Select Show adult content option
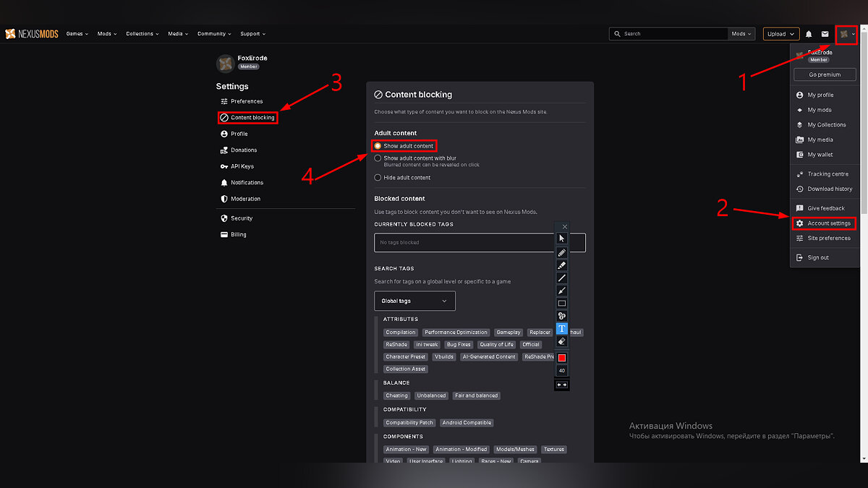Viewport: 868px width, 488px height. point(378,146)
